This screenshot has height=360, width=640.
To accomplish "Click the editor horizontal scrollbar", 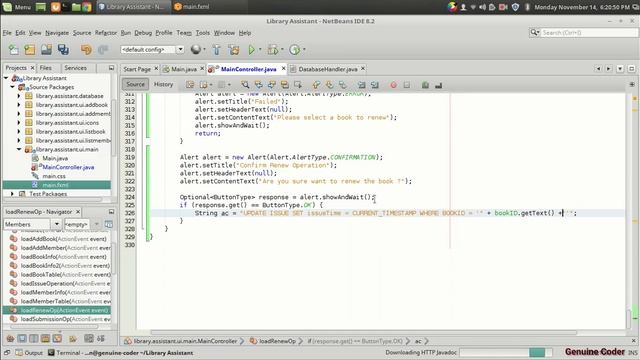I will coord(363,332).
